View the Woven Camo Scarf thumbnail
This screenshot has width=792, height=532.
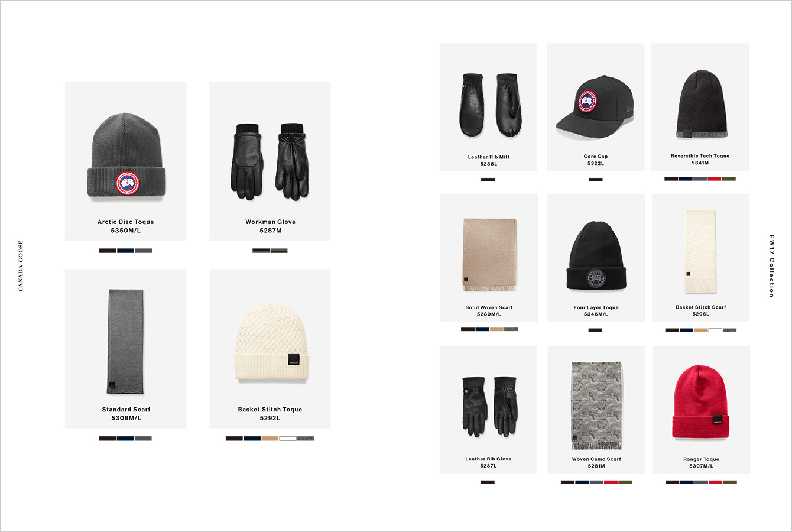point(596,406)
